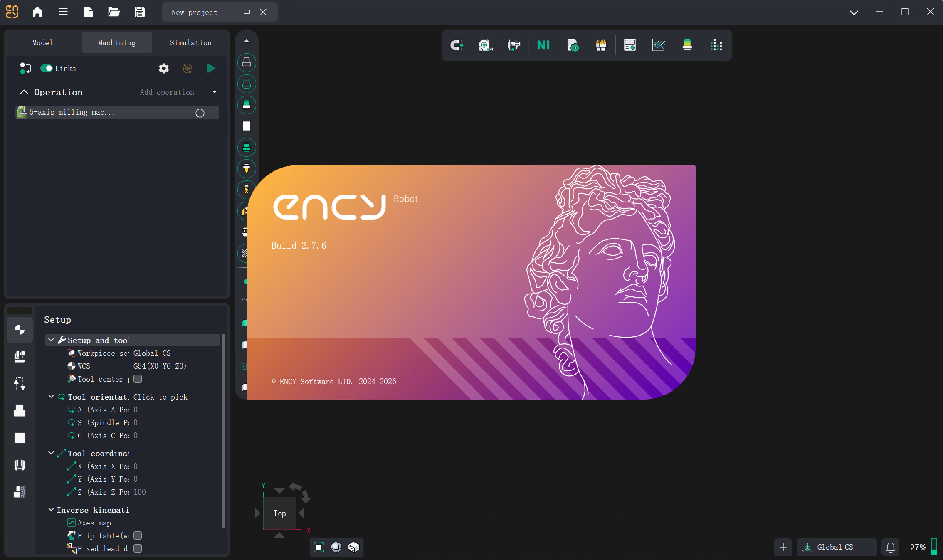The width and height of the screenshot is (943, 560).
Task: Add a new project tab
Action: click(289, 12)
